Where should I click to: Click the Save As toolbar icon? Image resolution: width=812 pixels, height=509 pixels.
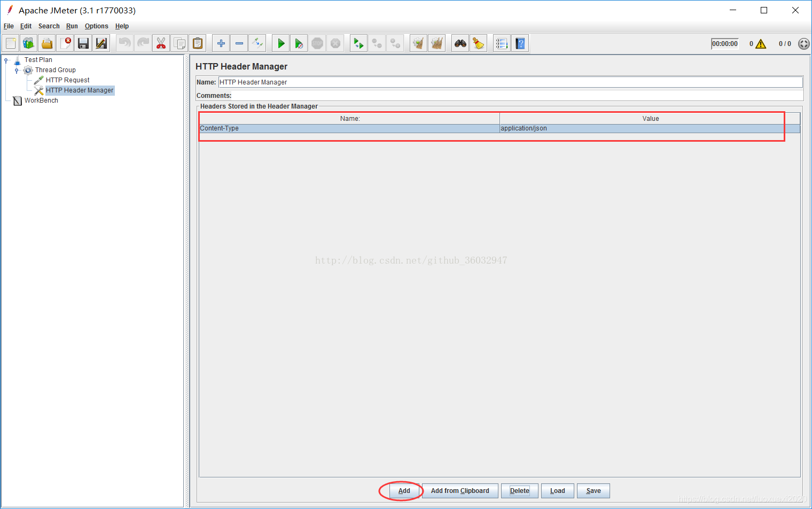pos(101,43)
